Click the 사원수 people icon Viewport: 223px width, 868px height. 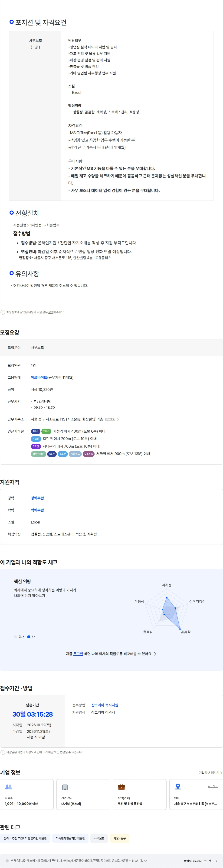click(x=9, y=787)
